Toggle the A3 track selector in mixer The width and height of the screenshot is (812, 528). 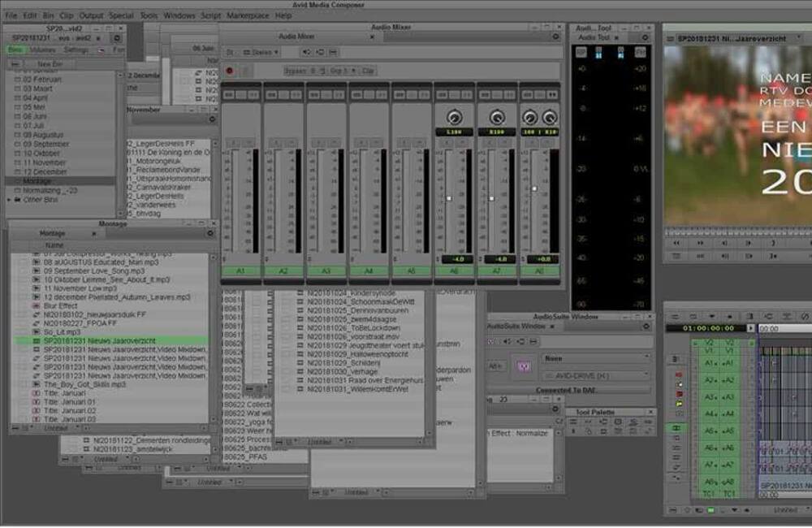coord(326,270)
